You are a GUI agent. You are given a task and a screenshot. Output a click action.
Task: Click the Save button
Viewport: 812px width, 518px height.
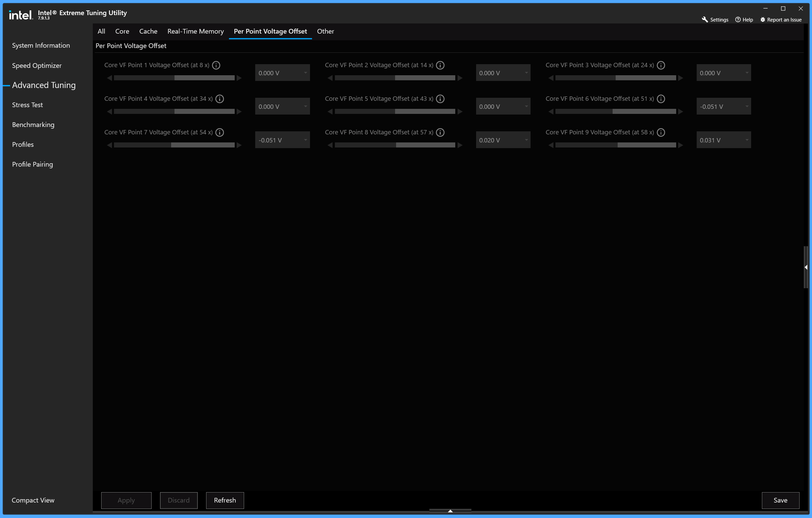(x=780, y=500)
